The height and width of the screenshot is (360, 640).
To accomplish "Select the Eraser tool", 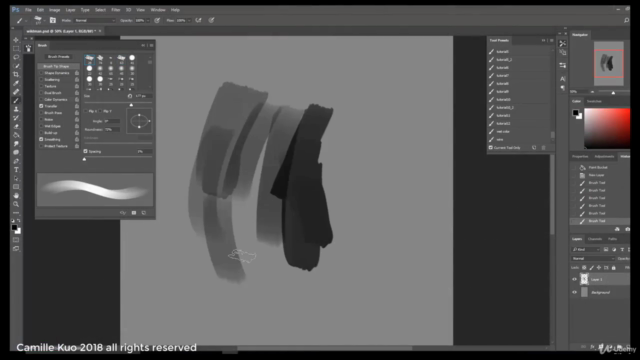I will [16, 127].
